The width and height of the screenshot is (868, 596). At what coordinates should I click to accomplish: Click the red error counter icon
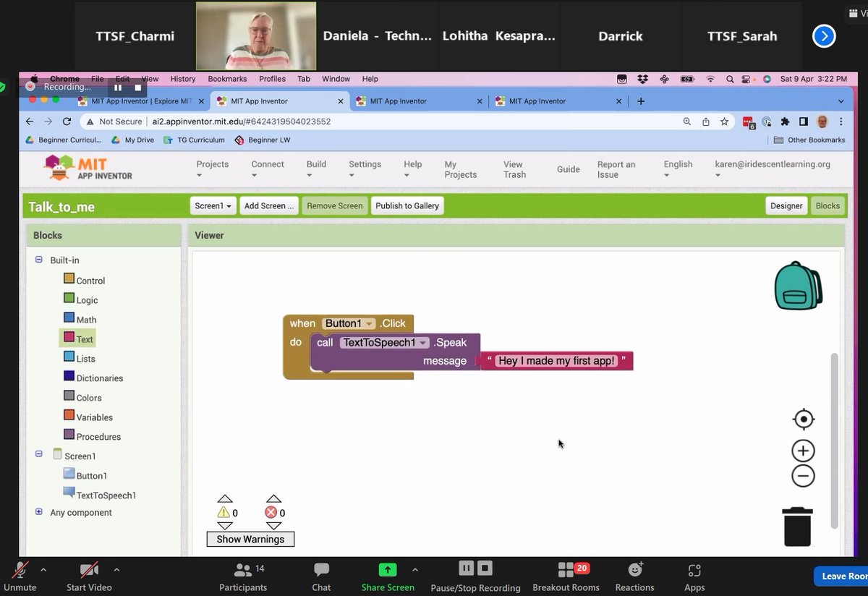pos(271,512)
